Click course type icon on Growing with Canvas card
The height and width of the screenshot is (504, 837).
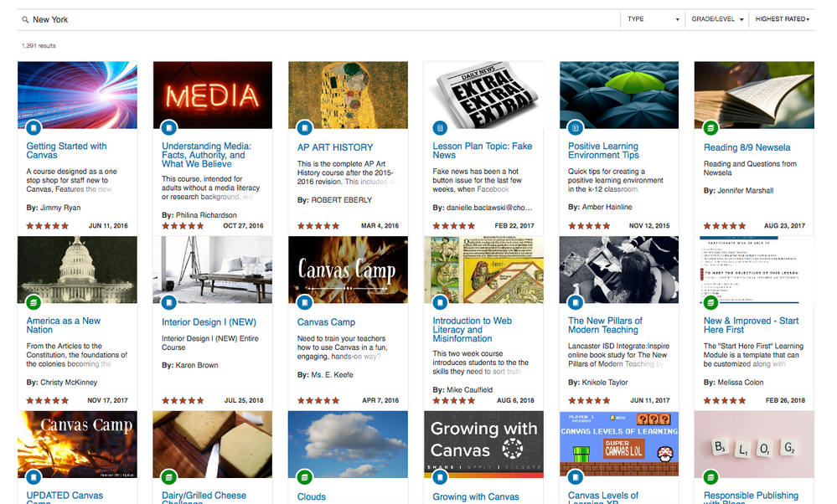coord(440,477)
